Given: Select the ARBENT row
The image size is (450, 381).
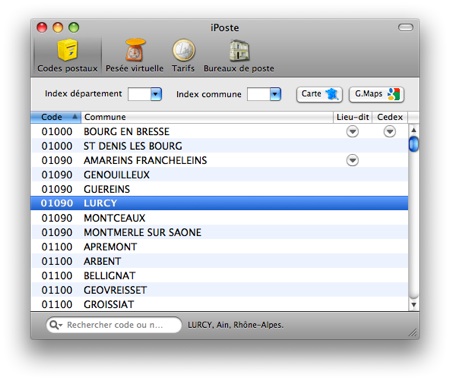Looking at the screenshot, I should click(219, 261).
